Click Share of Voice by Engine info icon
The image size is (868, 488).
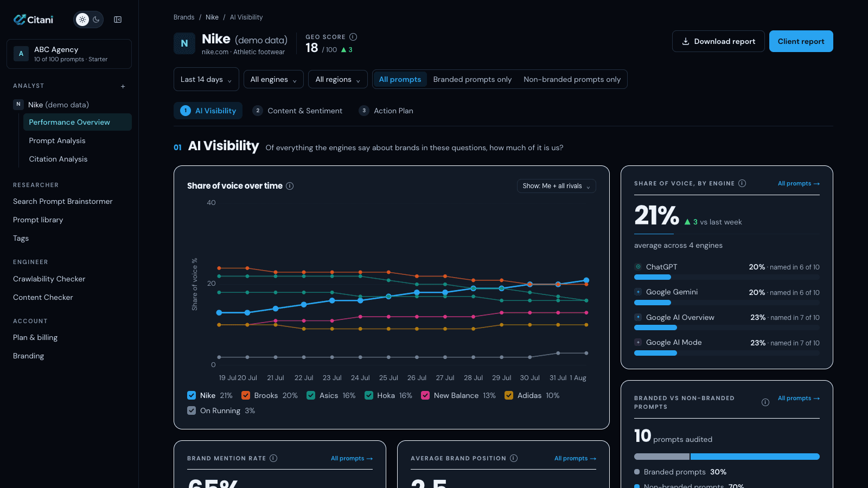coord(742,183)
